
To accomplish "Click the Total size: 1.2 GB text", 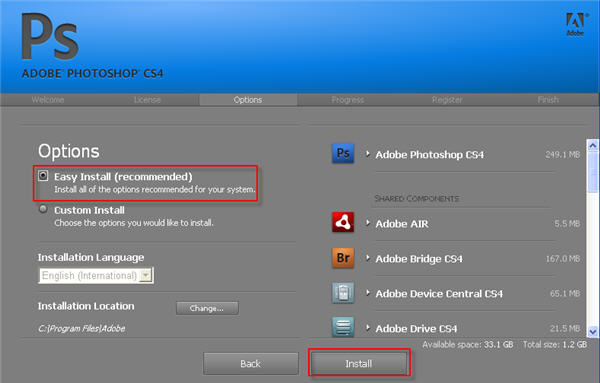I will tap(555, 344).
